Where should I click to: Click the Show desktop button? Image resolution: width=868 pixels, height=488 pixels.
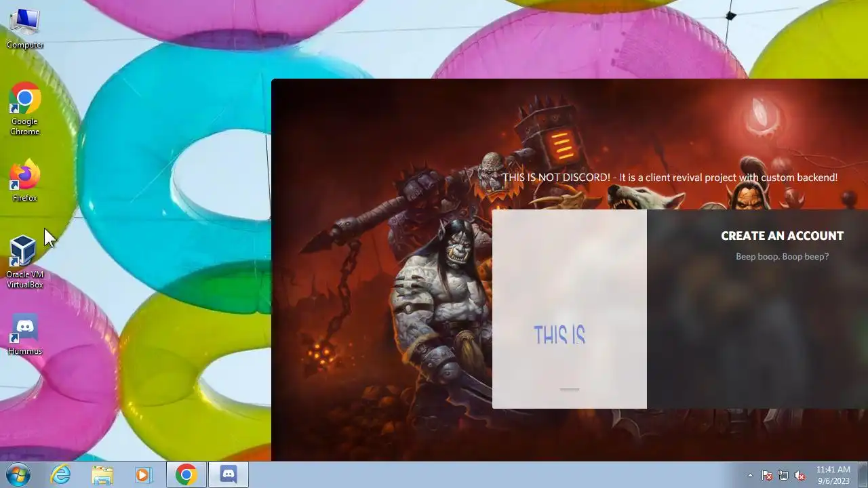(x=863, y=475)
